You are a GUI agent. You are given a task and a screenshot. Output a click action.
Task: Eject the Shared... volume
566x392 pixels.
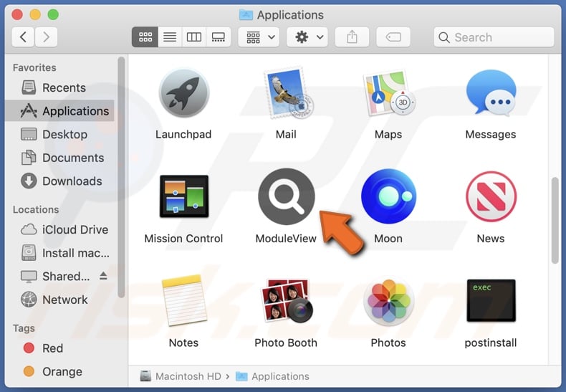point(103,276)
